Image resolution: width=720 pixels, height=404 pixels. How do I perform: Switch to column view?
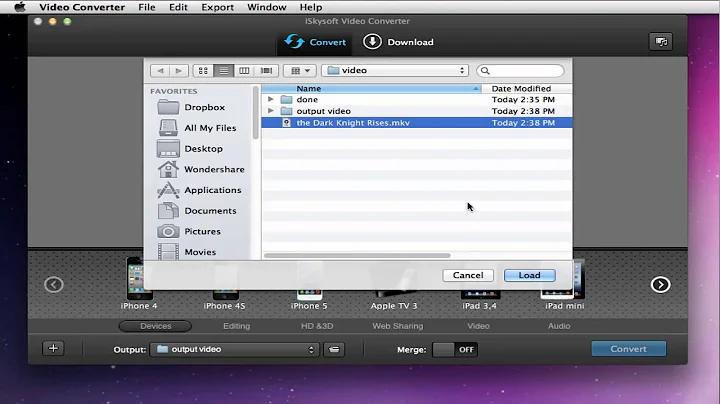click(x=244, y=71)
